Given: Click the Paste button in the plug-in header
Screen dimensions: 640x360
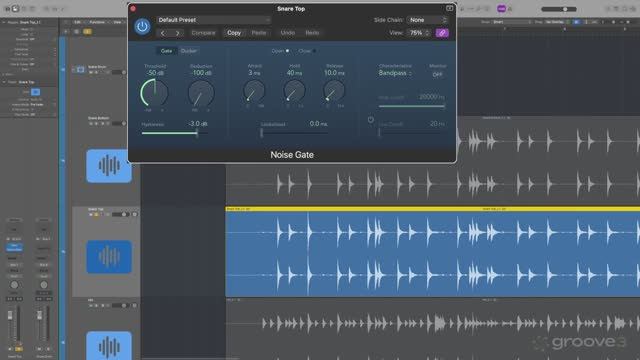Looking at the screenshot, I should point(259,33).
